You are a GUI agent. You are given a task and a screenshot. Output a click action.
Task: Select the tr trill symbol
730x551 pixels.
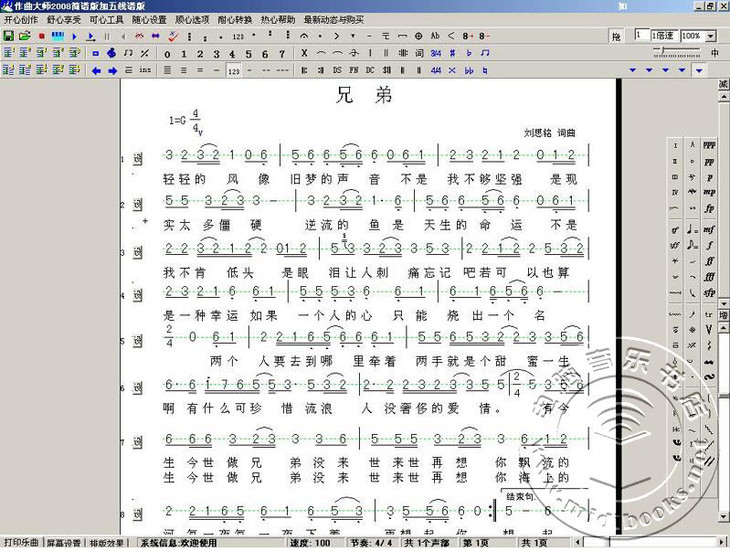coord(709,315)
